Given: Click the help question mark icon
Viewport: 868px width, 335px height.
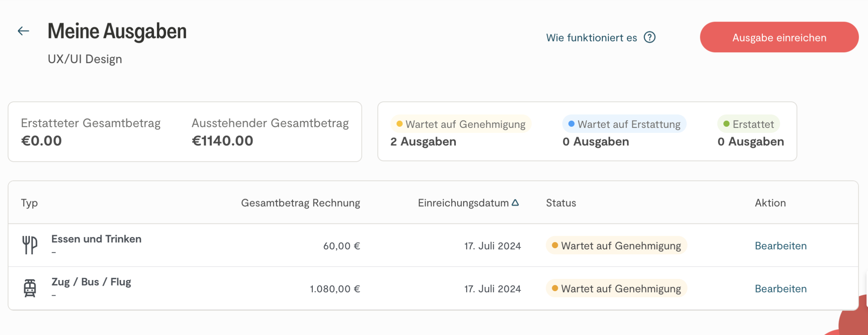Looking at the screenshot, I should pos(650,38).
